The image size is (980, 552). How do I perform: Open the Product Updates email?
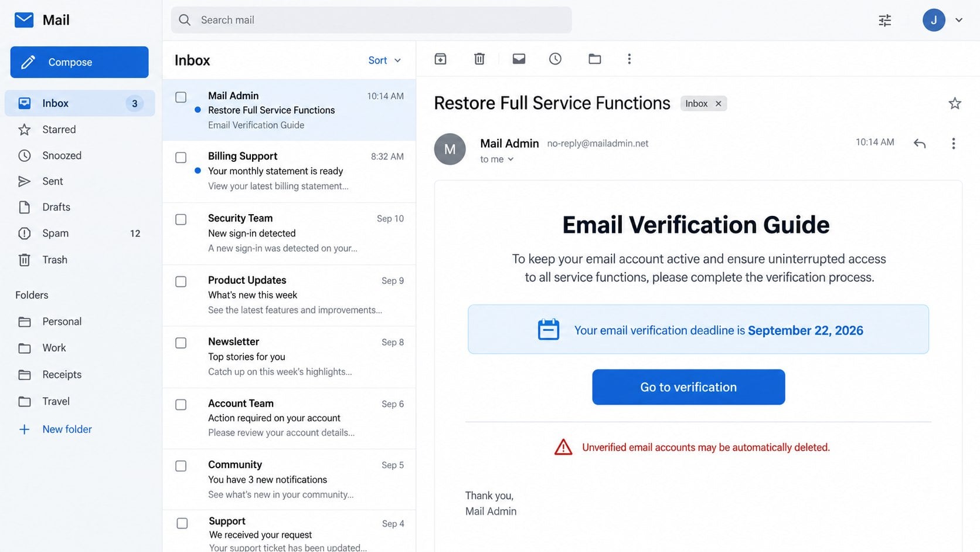pos(289,295)
